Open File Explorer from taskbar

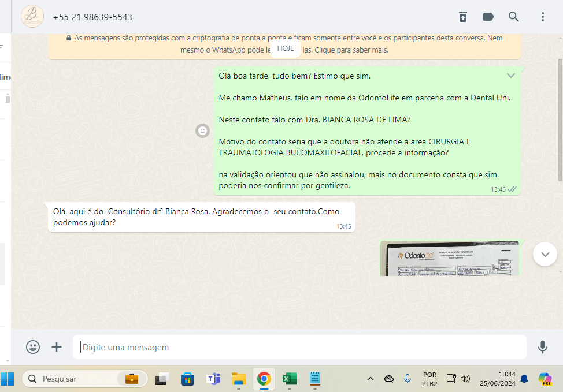[x=238, y=379]
